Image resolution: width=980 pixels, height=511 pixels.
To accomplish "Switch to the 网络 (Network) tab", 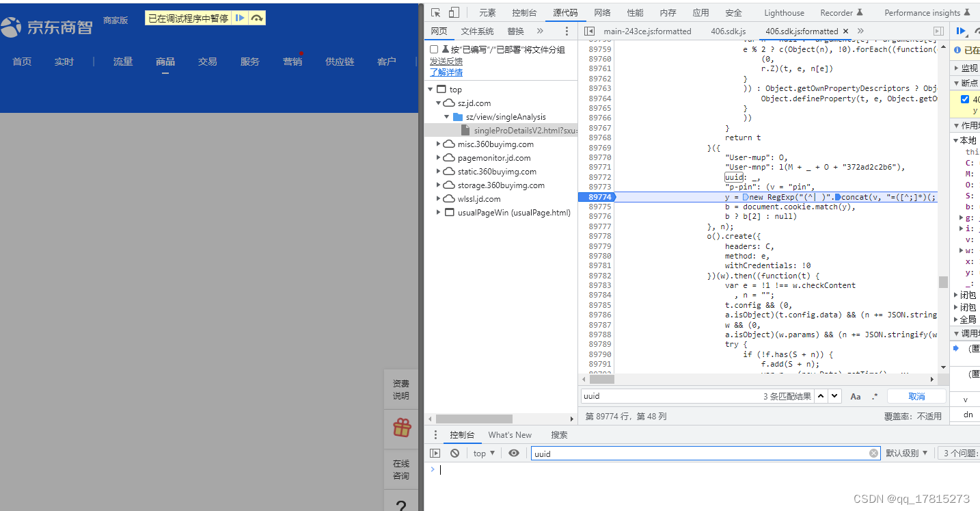I will coord(602,12).
